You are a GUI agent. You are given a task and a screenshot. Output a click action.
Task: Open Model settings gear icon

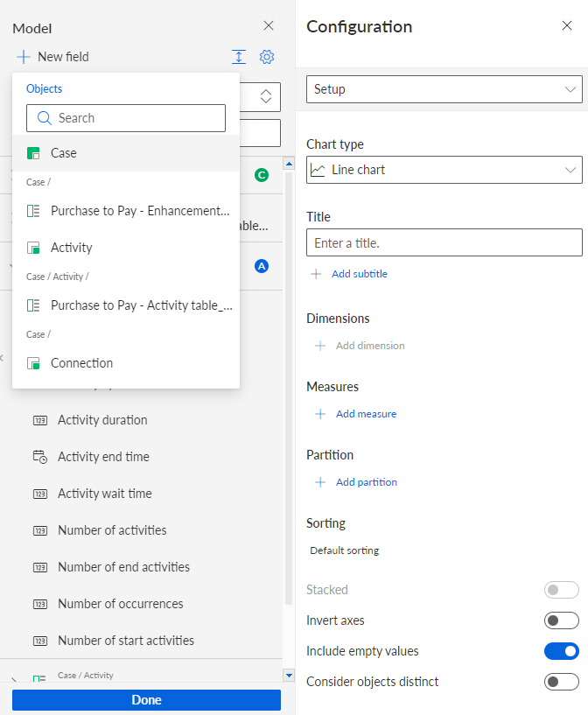pos(267,57)
